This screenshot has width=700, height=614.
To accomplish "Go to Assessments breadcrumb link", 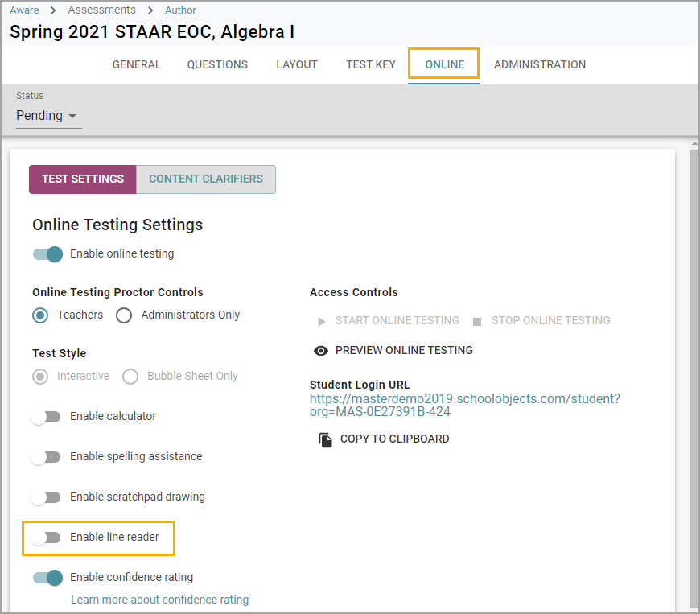I will coord(102,10).
